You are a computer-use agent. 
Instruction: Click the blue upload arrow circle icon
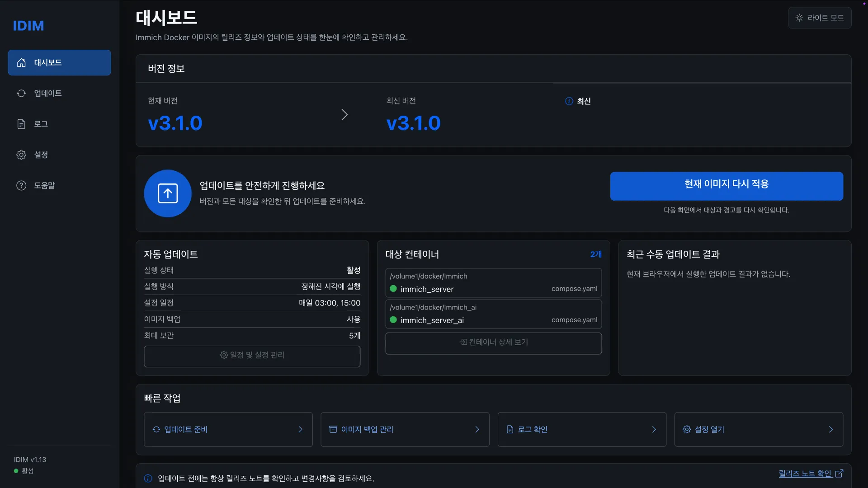pos(168,193)
